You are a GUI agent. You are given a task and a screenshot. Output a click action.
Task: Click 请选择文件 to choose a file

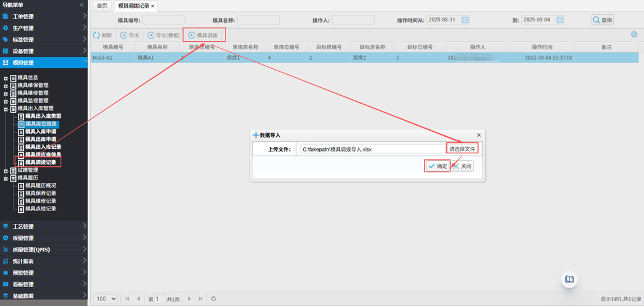click(x=461, y=149)
